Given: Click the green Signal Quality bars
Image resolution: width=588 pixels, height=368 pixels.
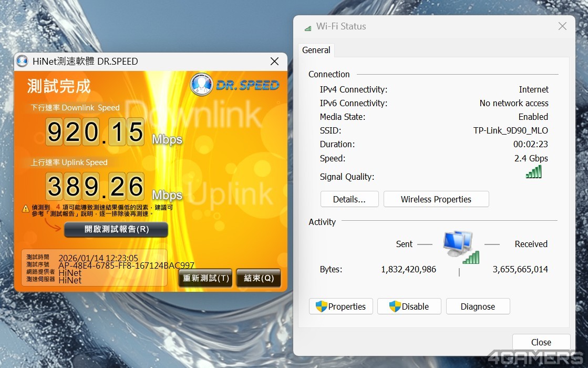Looking at the screenshot, I should 533,172.
